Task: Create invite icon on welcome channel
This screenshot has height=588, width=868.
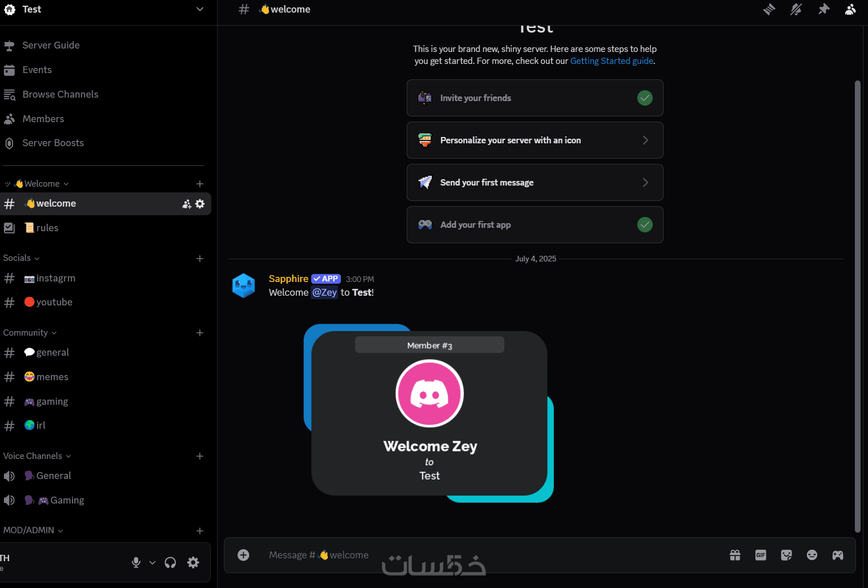Action: point(187,204)
